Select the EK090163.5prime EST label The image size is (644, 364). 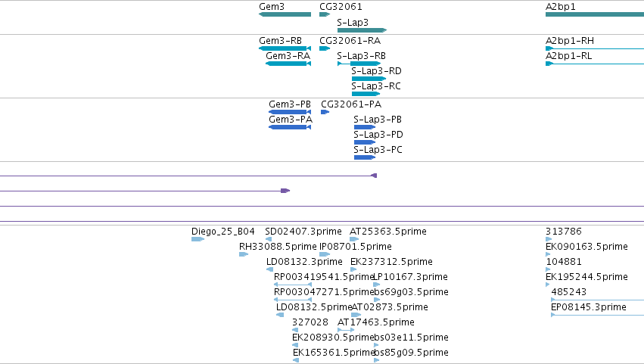pos(586,247)
